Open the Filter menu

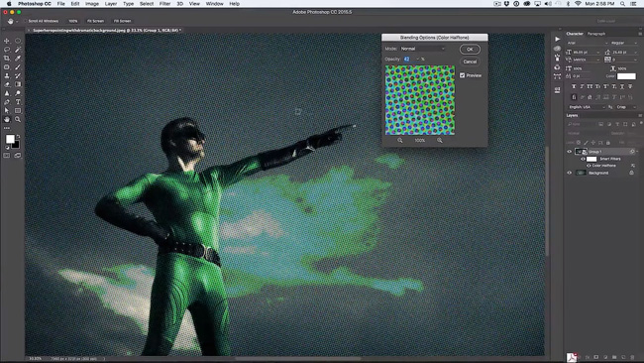click(164, 4)
